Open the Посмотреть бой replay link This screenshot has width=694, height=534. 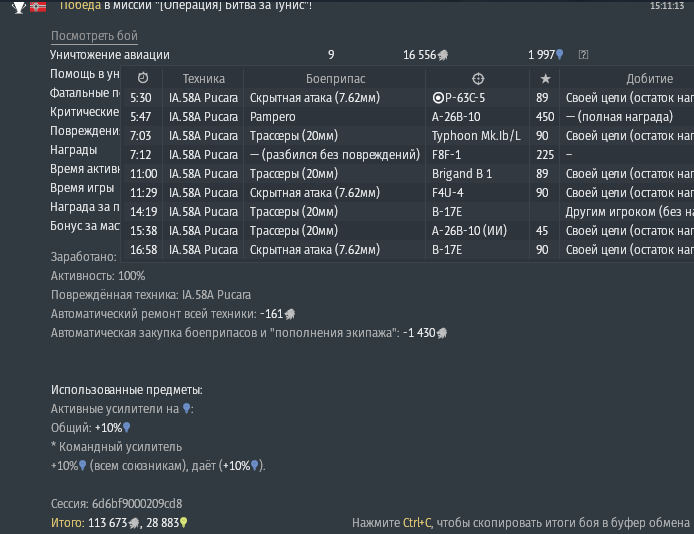tap(94, 36)
